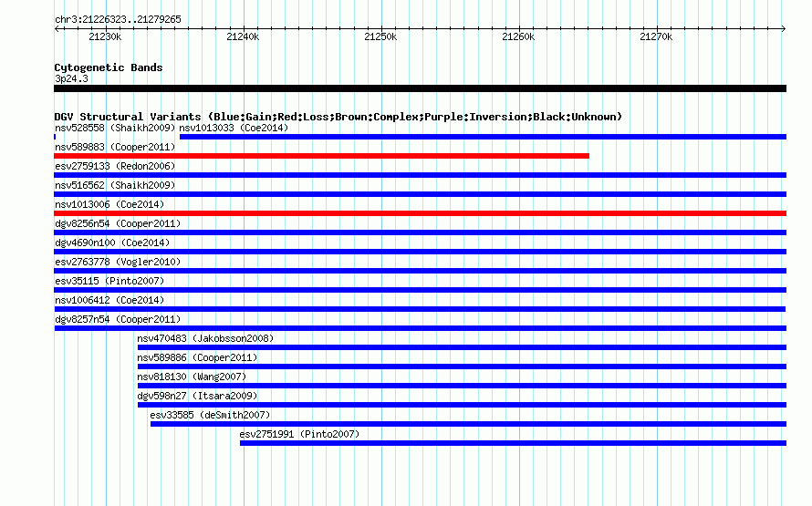This screenshot has height=506, width=812.
Task: Open variant nsv1013033 (Coe2014) label
Action: click(x=234, y=128)
